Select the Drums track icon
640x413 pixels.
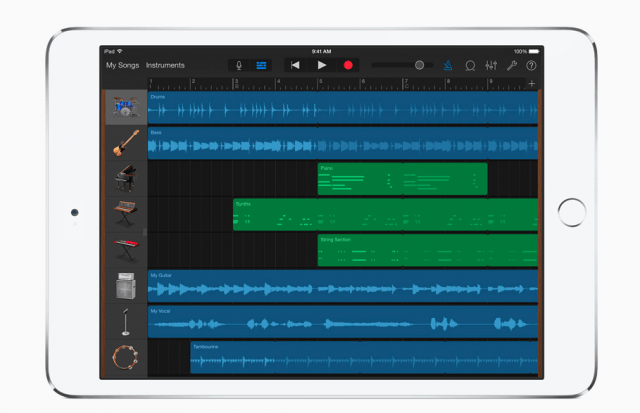[x=126, y=107]
